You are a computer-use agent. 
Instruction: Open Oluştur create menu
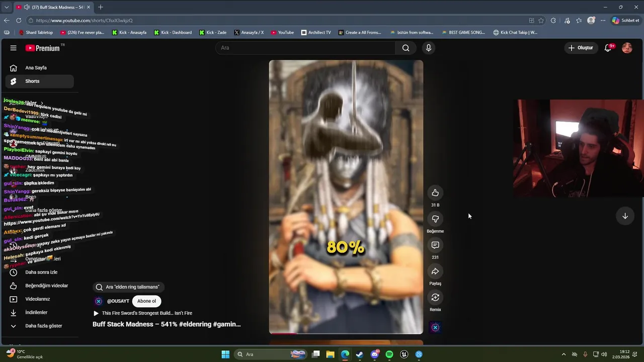[x=581, y=48]
